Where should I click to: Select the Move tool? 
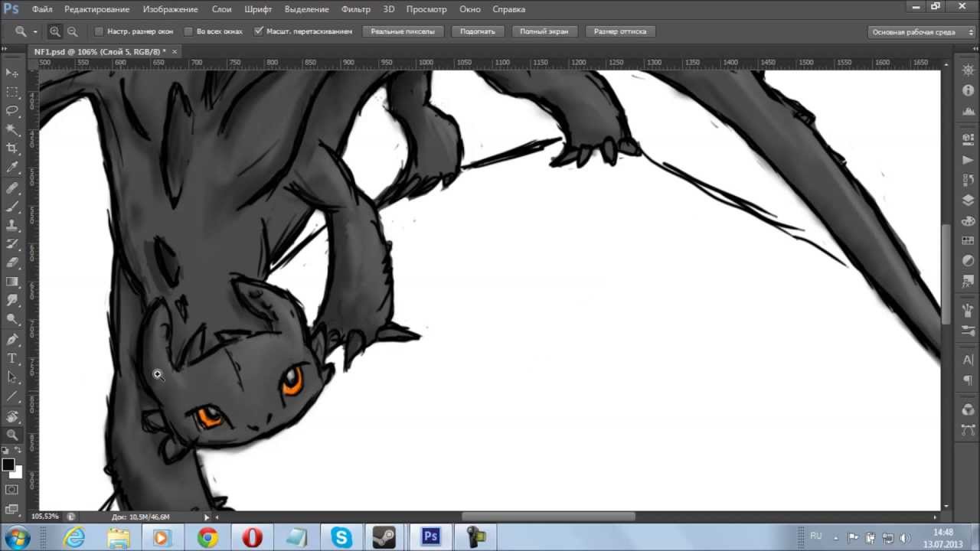click(x=12, y=73)
